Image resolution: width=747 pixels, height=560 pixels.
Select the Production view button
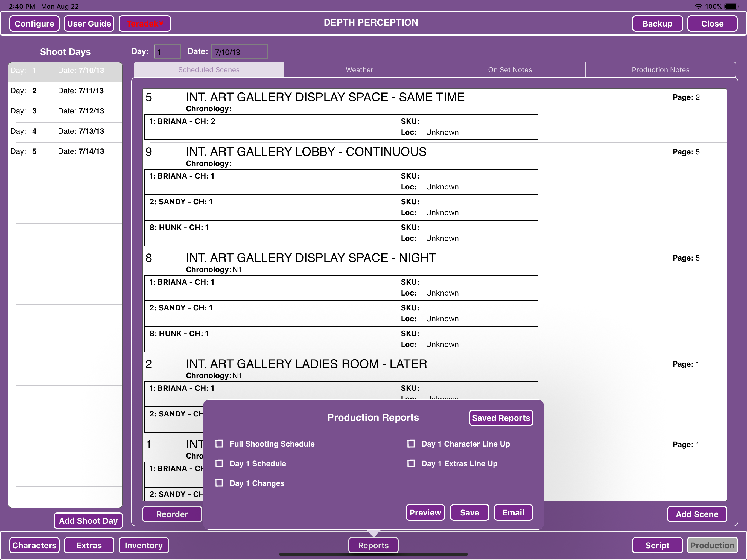(x=712, y=545)
